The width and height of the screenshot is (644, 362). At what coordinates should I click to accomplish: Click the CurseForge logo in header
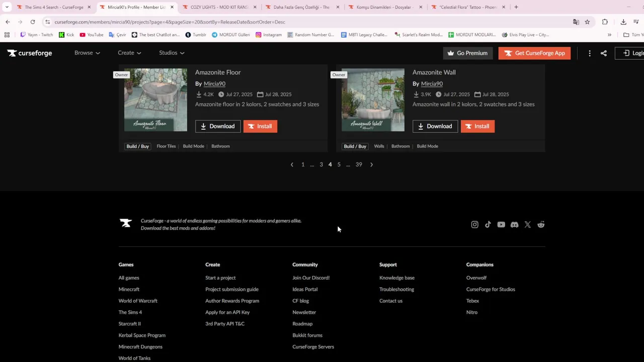coord(30,53)
